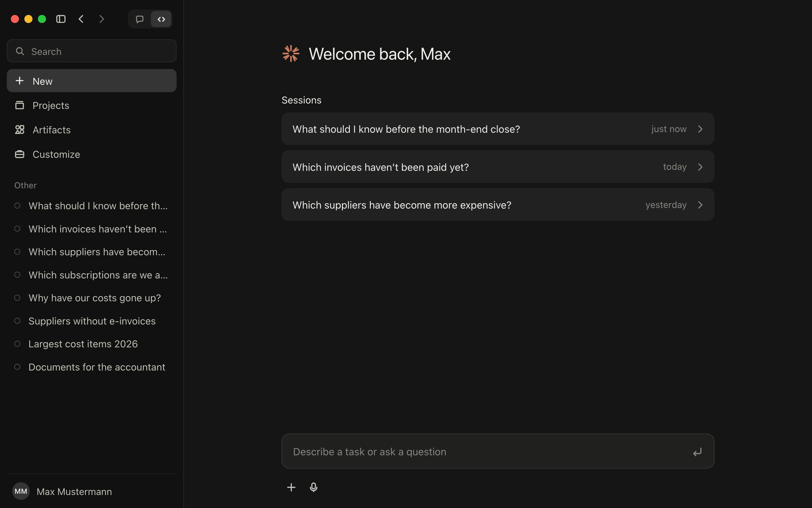Open session 'Which invoices haven't been paid yet?'
The width and height of the screenshot is (812, 508).
point(498,167)
